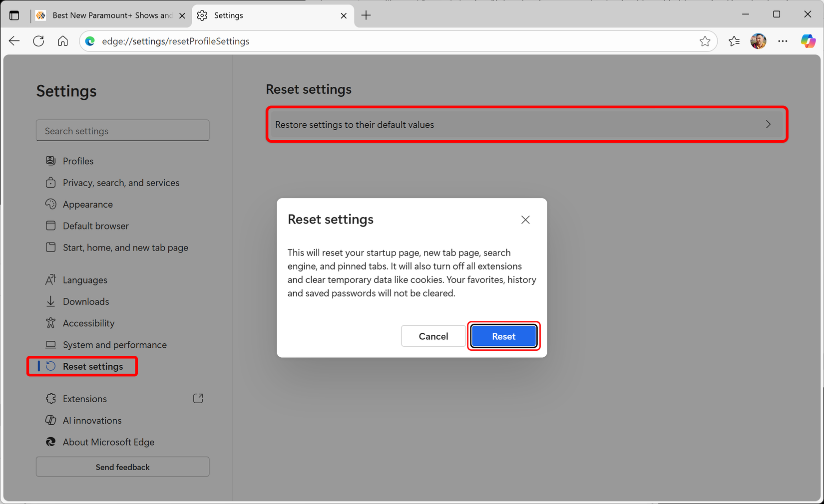Confirm by clicking the Reset button

(x=503, y=336)
